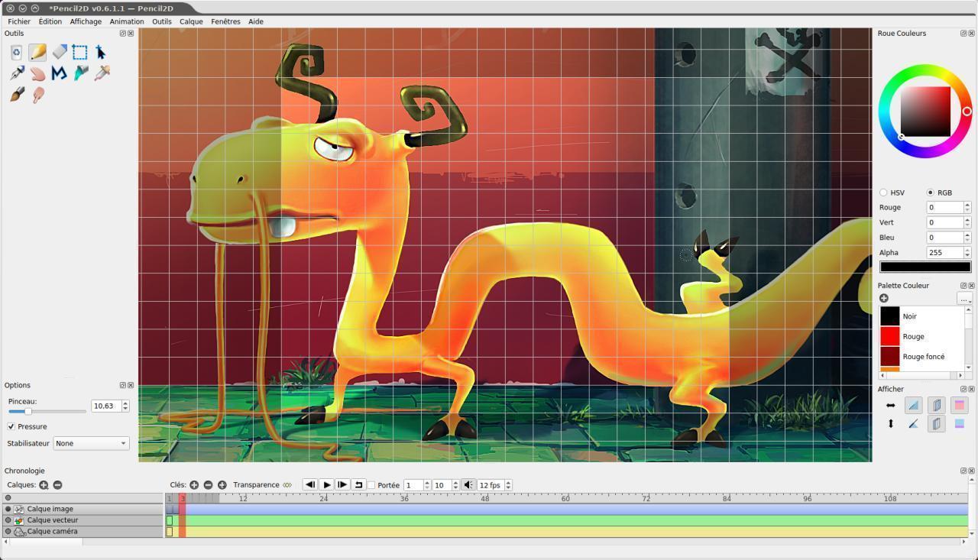
Task: Open the Animation menu
Action: tap(127, 21)
